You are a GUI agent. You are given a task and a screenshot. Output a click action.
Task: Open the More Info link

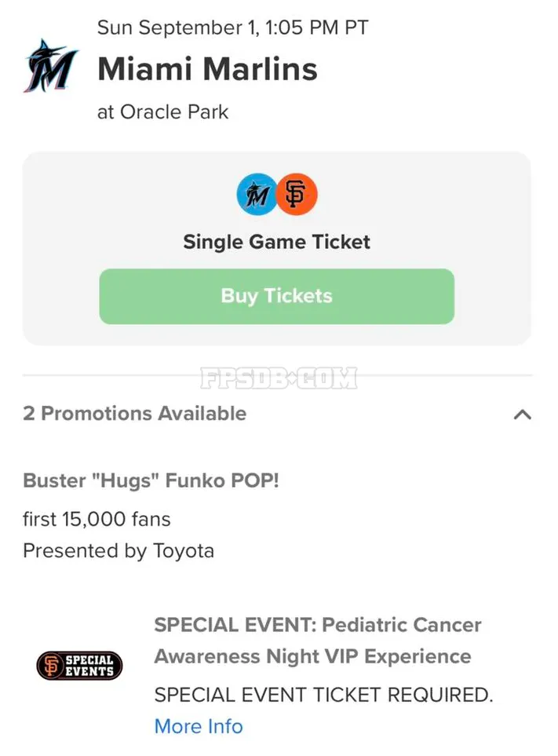coord(199,726)
